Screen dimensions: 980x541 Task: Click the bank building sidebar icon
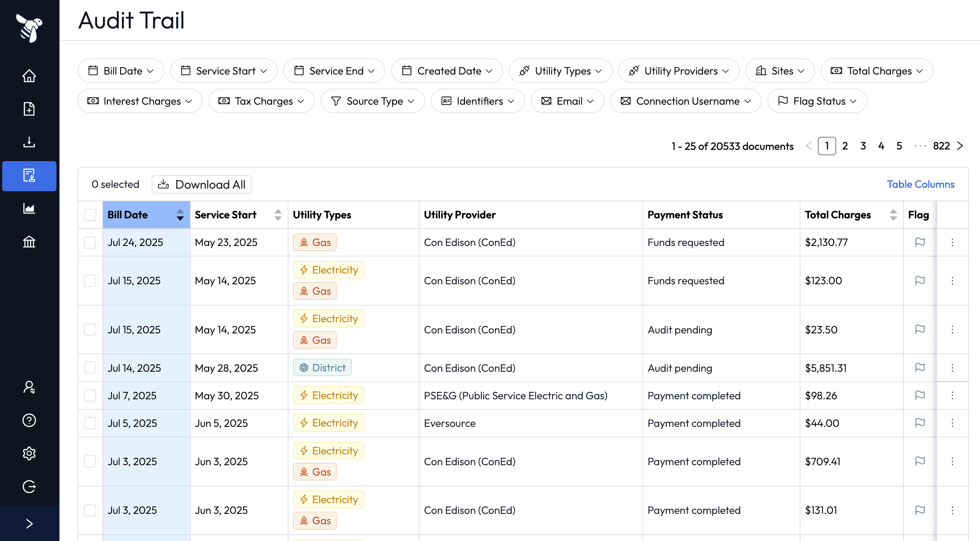(x=29, y=242)
